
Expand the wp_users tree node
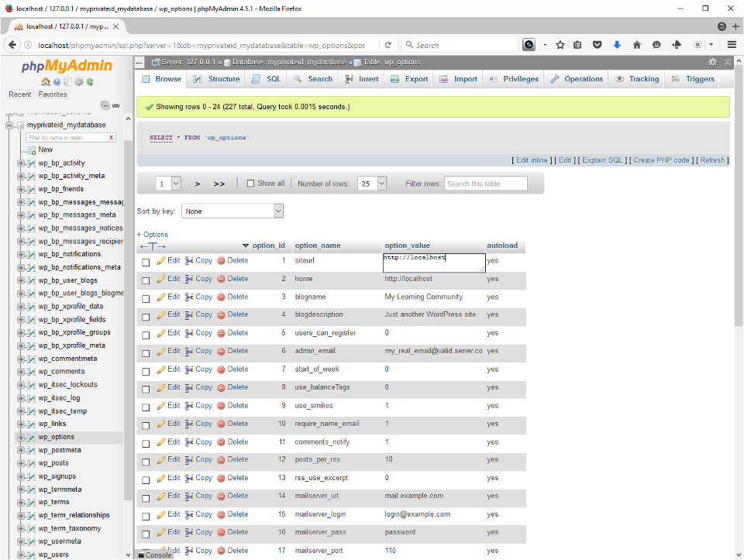[20, 555]
